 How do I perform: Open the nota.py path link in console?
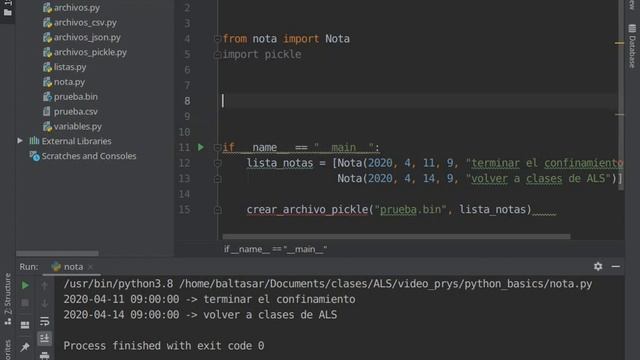[x=386, y=284]
